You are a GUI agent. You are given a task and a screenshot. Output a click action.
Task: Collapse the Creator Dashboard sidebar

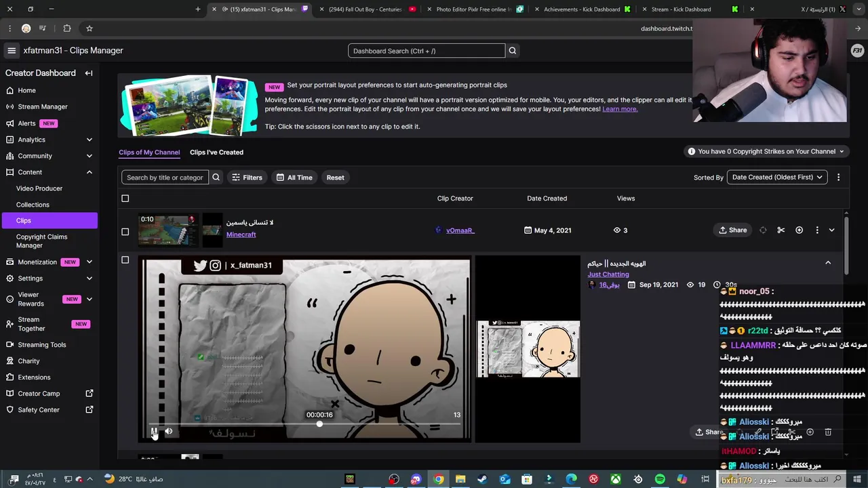(89, 73)
